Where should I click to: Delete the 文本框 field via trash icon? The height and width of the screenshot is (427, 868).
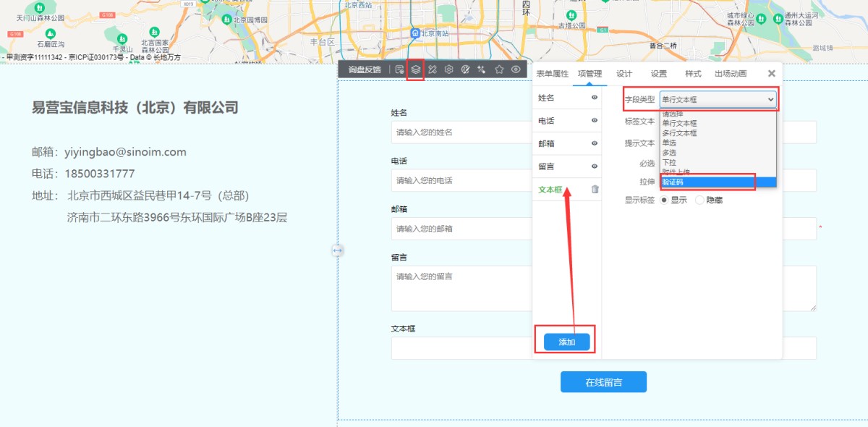(x=595, y=190)
